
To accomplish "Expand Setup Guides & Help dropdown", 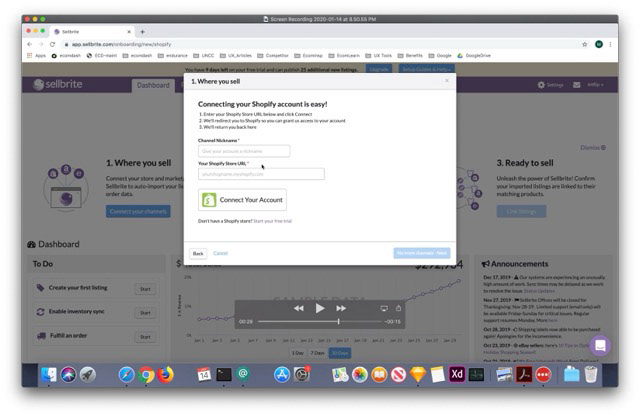I will 426,69.
